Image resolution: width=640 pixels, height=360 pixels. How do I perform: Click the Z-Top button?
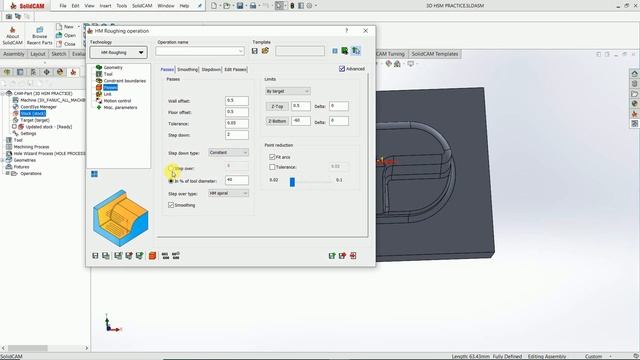(x=277, y=106)
